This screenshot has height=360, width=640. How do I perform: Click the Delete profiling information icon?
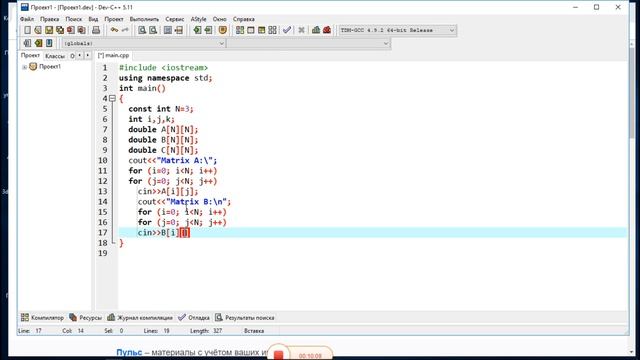point(327,30)
